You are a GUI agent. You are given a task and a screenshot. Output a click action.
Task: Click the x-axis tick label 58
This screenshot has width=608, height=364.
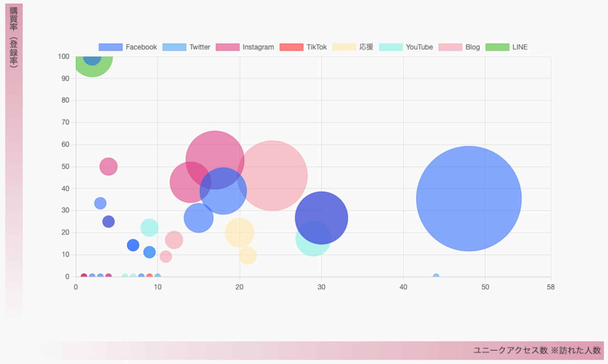click(x=551, y=287)
